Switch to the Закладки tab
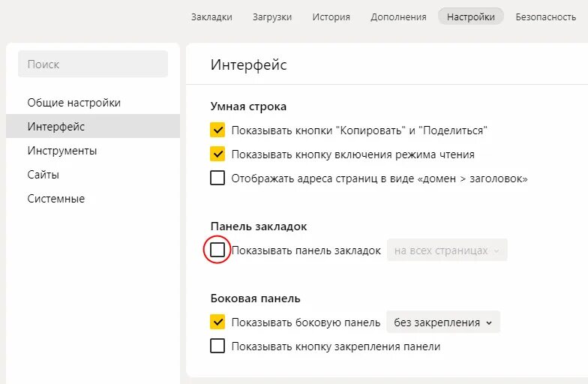The image size is (588, 384). click(x=211, y=16)
